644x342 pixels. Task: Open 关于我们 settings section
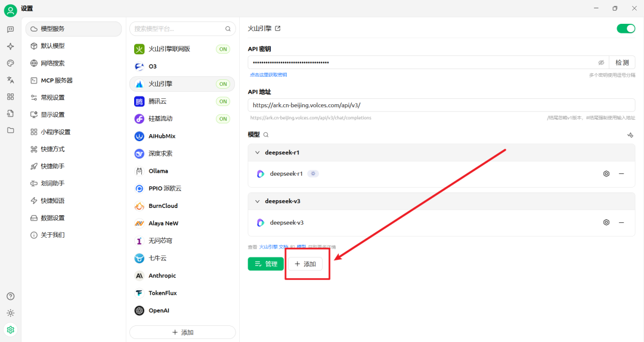[x=73, y=235]
